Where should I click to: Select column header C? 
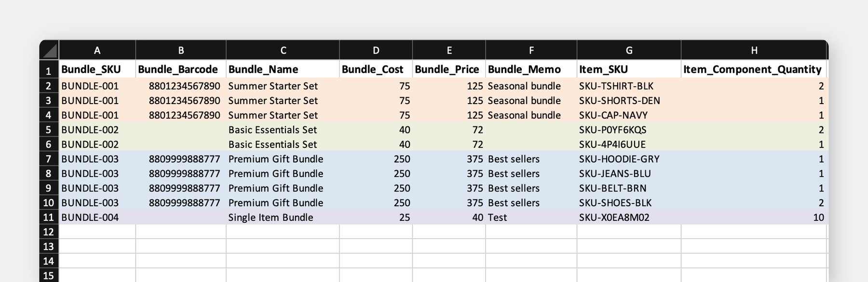tap(283, 50)
